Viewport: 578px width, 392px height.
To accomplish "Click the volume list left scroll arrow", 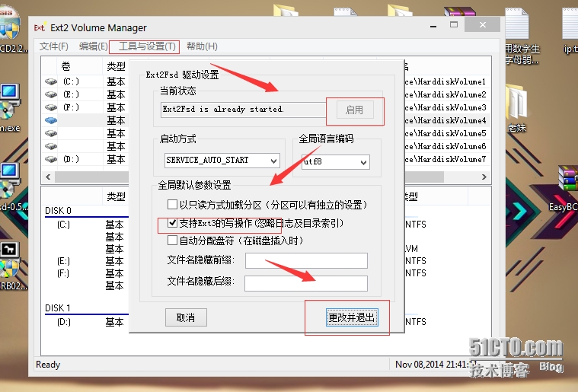I will click(x=48, y=177).
